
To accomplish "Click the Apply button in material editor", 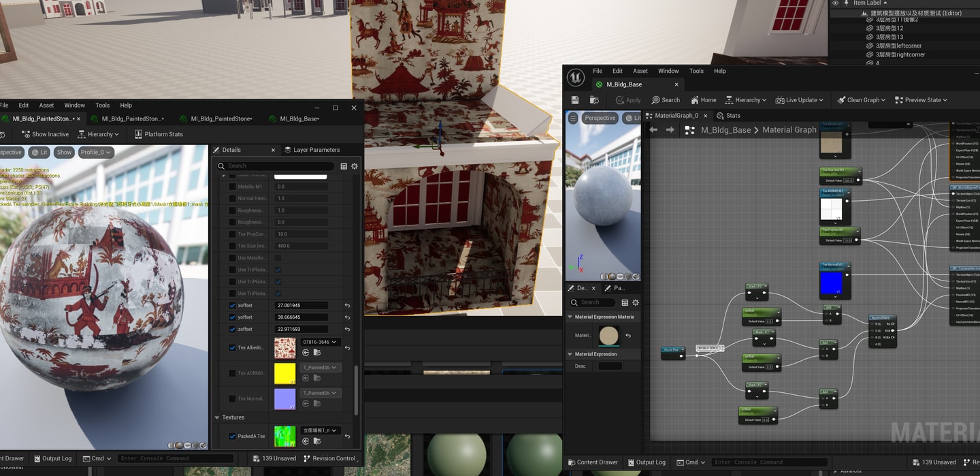I will (627, 100).
